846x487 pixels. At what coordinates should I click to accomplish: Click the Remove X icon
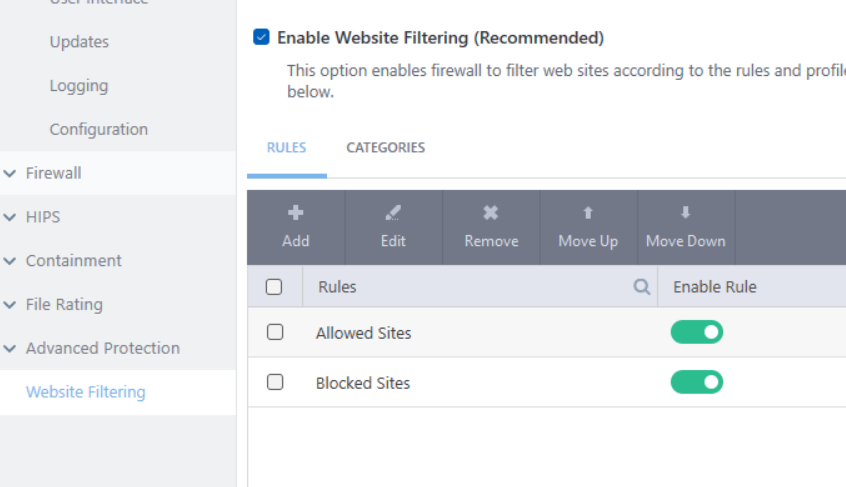tap(491, 213)
